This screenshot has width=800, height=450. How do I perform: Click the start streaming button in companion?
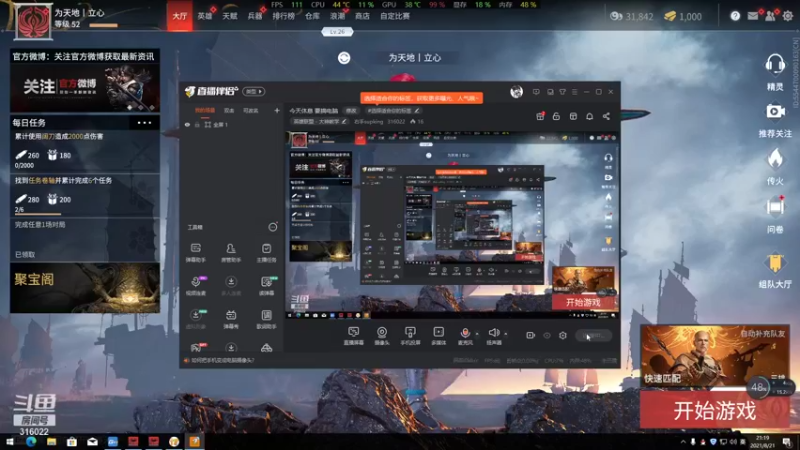coord(593,335)
